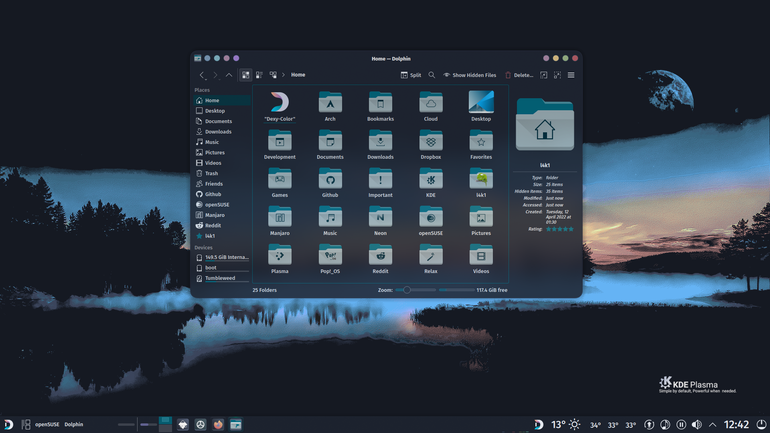Select Home in Places panel
Viewport: 770px width, 433px height.
[x=222, y=100]
